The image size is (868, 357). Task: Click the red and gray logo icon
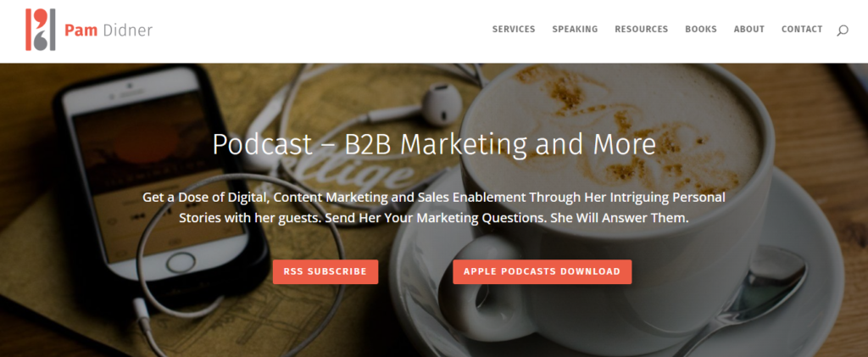tap(41, 30)
